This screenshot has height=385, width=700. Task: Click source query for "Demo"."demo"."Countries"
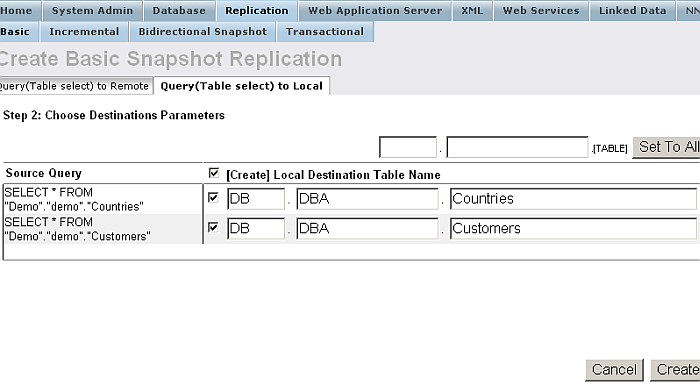coord(74,199)
